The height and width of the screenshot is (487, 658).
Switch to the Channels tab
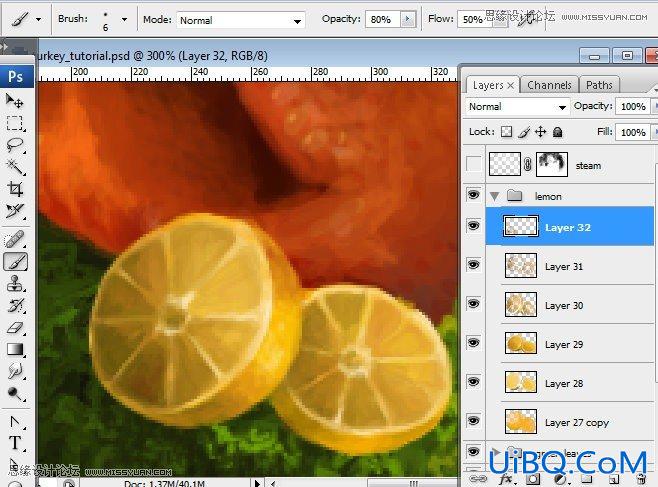pos(549,85)
